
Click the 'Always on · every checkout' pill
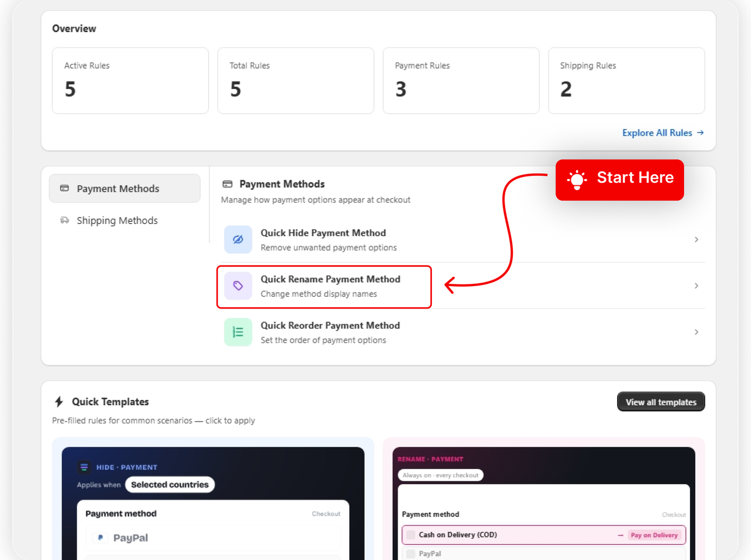tap(441, 475)
